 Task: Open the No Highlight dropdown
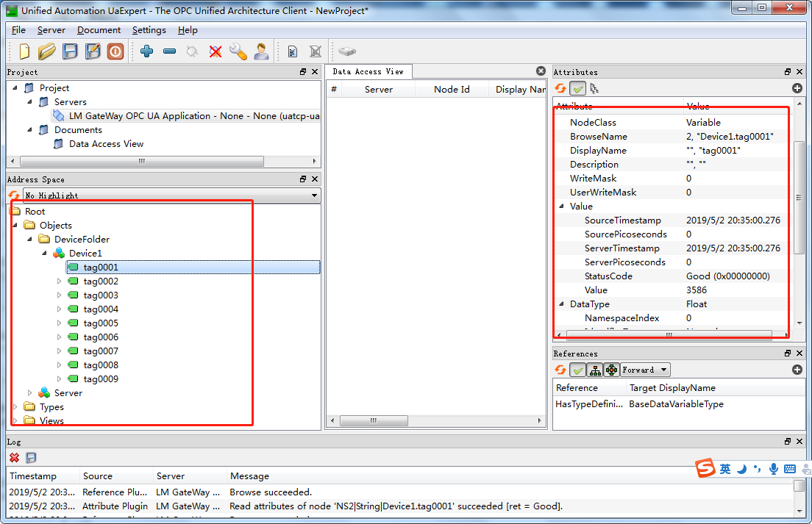tap(172, 195)
